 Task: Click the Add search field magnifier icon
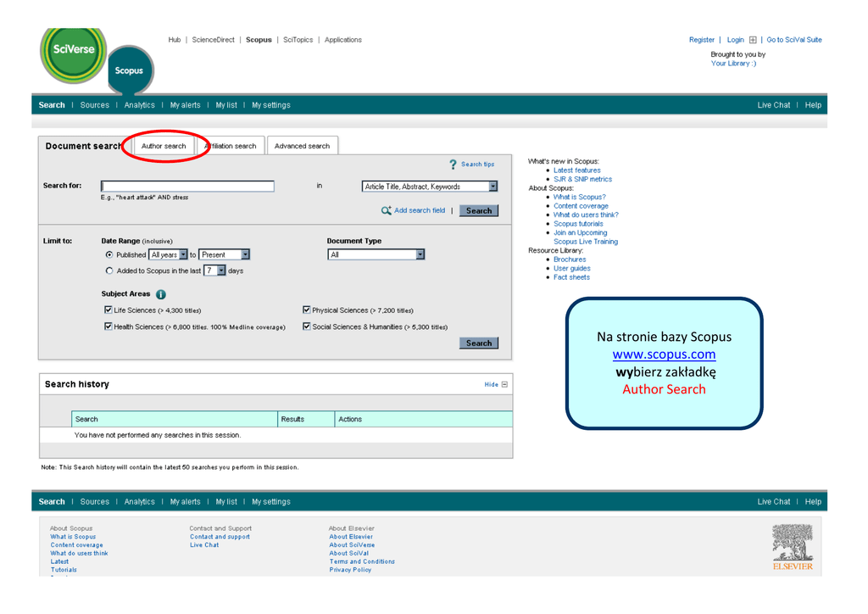click(387, 210)
